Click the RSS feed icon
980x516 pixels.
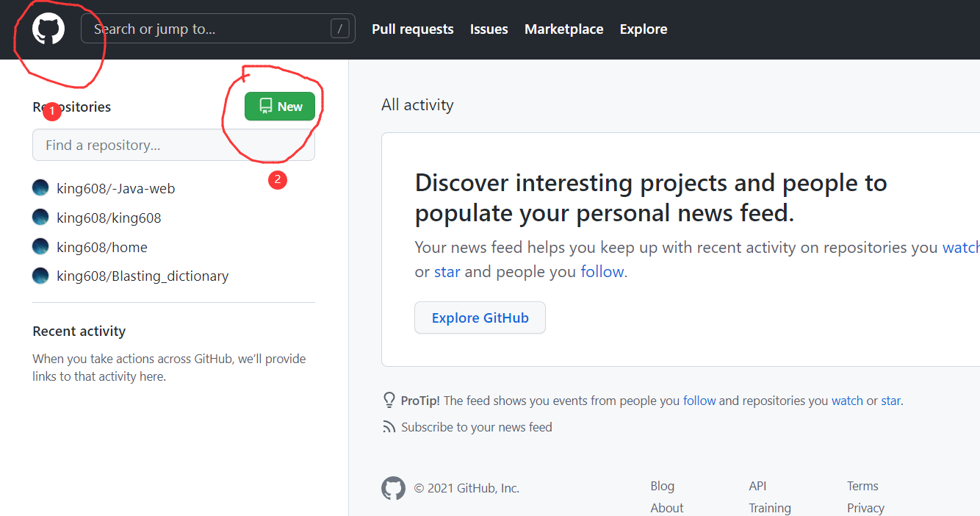click(x=389, y=427)
